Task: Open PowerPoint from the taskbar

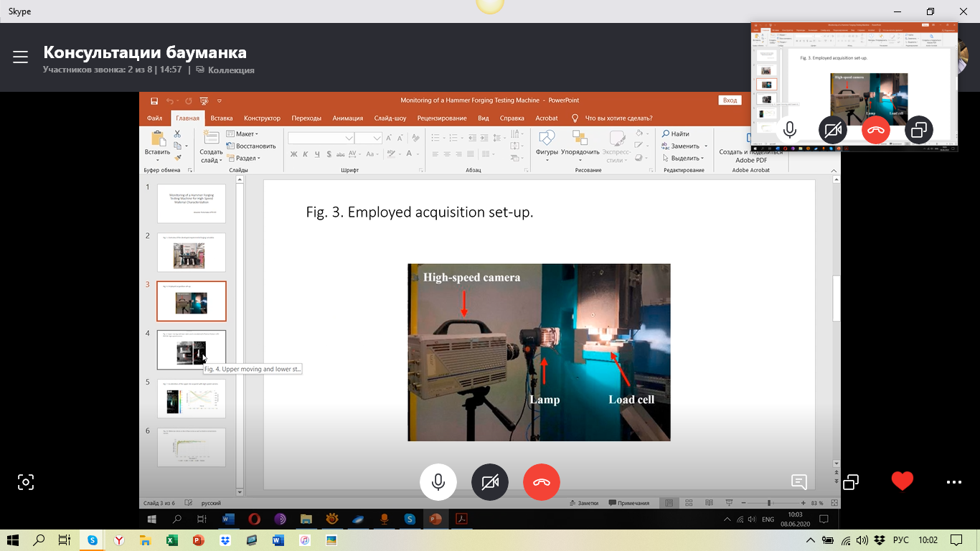Action: point(198,540)
